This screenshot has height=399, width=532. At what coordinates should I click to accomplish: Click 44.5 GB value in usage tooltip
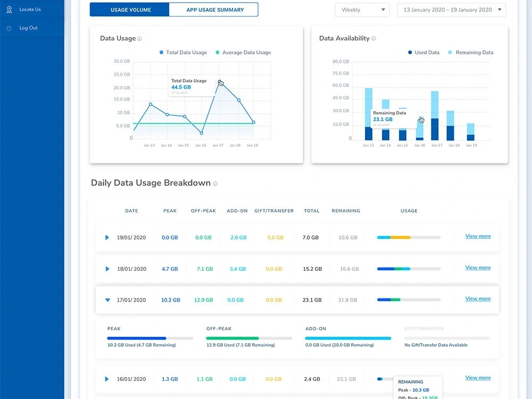click(181, 87)
